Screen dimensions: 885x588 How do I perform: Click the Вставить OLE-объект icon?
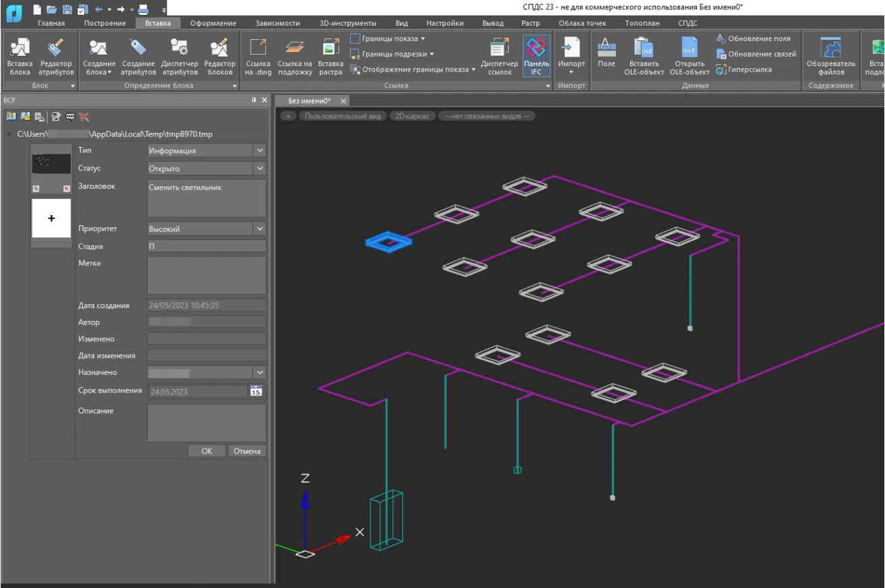pos(644,57)
